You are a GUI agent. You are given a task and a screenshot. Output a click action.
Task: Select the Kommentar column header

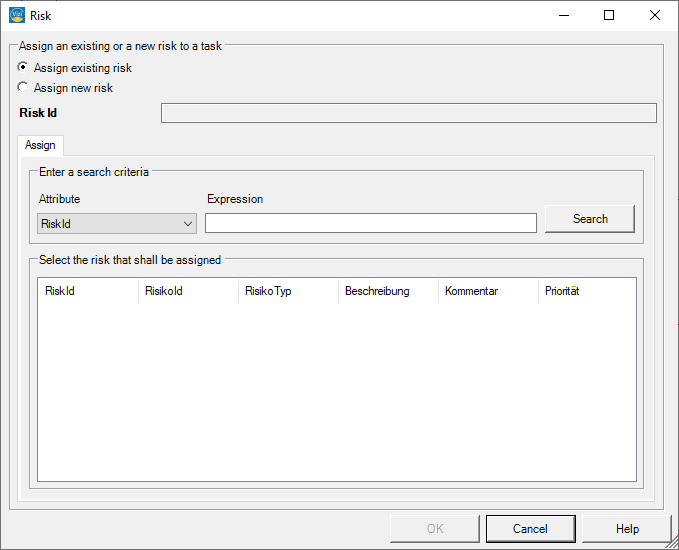488,292
